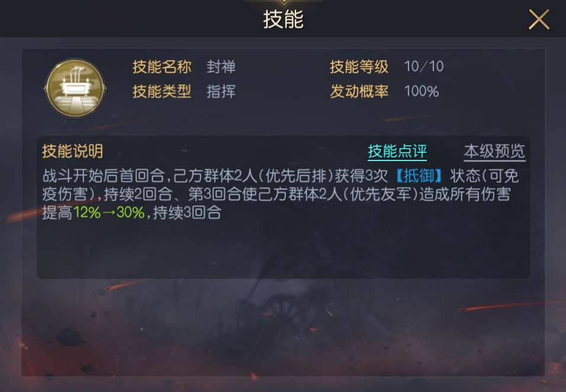Click the 技能说明 section heading
Viewport: 566px width, 392px height.
point(73,151)
